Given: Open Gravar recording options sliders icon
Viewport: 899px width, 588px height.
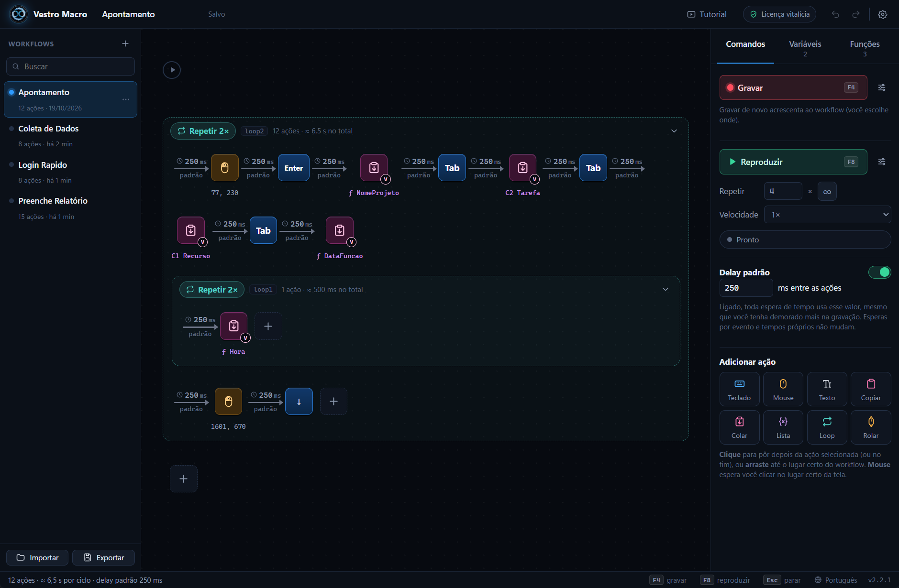Looking at the screenshot, I should pos(882,87).
